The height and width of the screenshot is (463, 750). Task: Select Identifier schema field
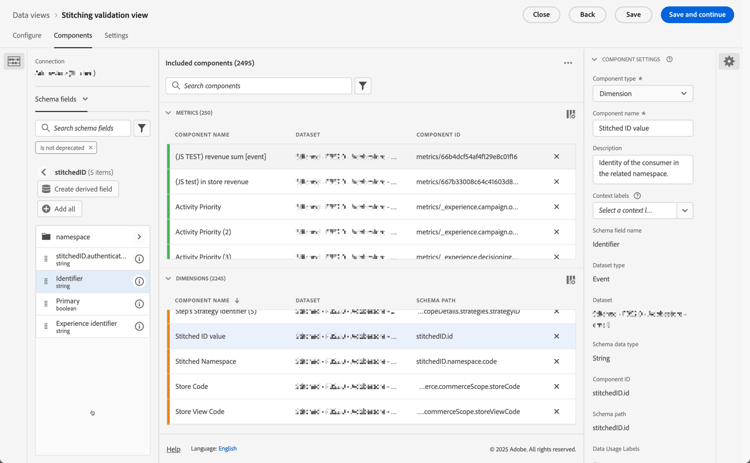click(x=93, y=282)
